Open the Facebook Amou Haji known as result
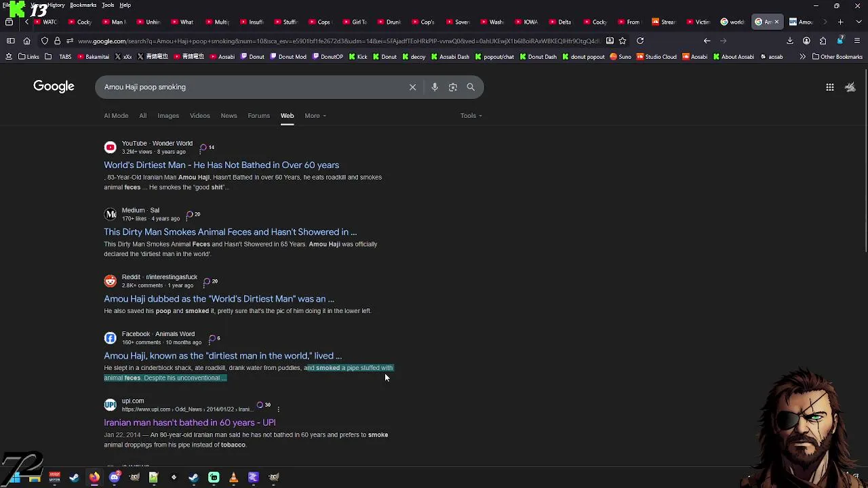868x488 pixels. click(222, 356)
